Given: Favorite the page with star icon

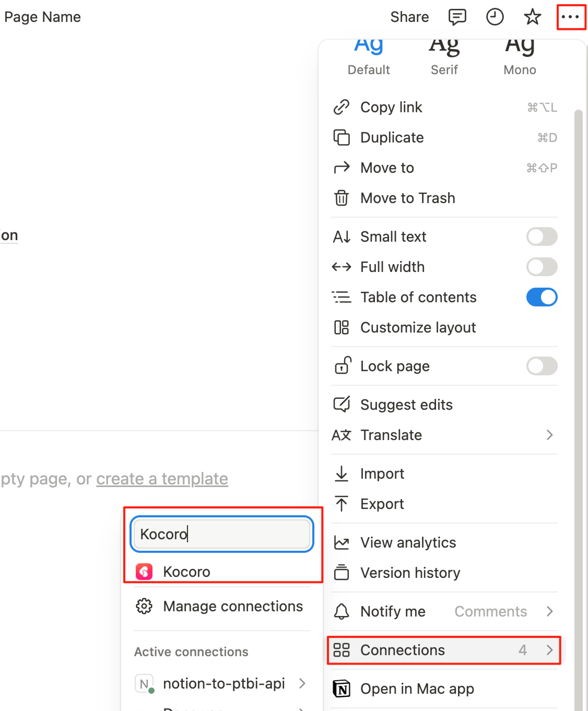Looking at the screenshot, I should [x=532, y=17].
